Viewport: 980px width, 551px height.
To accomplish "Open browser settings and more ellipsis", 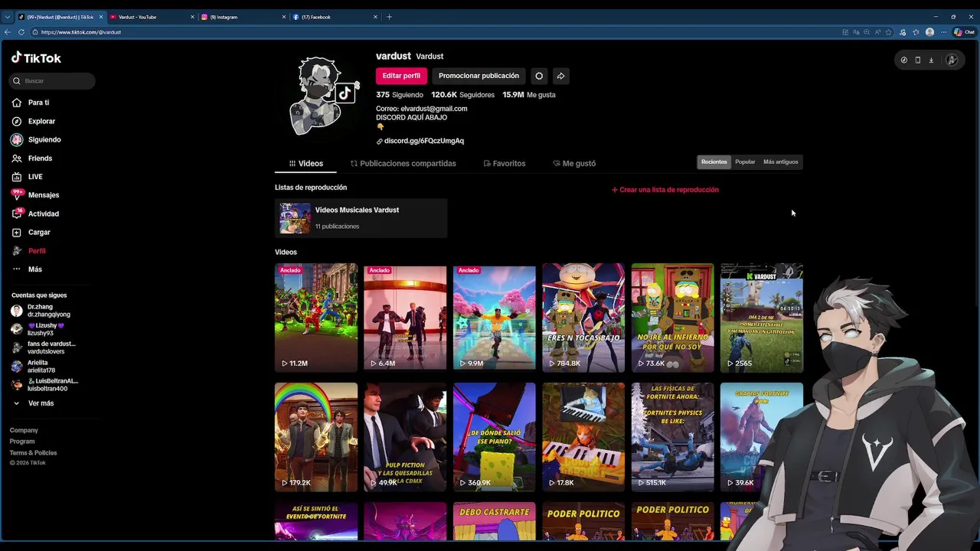I will coord(943,32).
